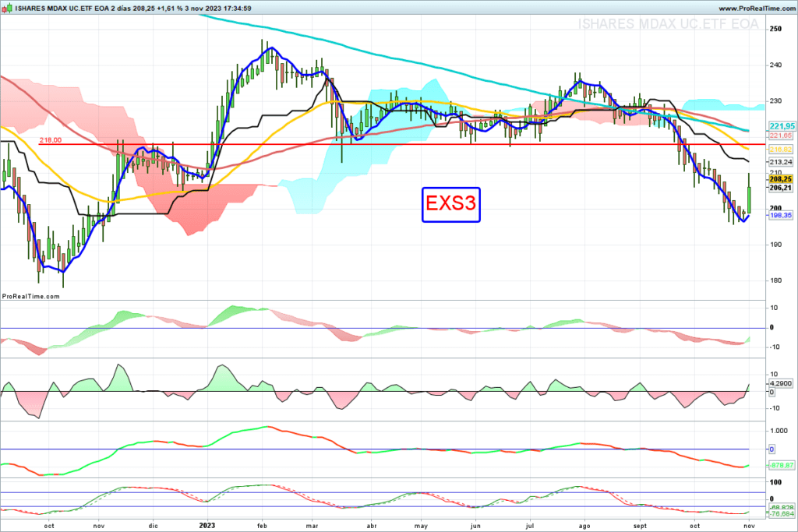Image resolution: width=798 pixels, height=532 pixels.
Task: Click the yellow 216,82 price label
Action: click(x=781, y=149)
